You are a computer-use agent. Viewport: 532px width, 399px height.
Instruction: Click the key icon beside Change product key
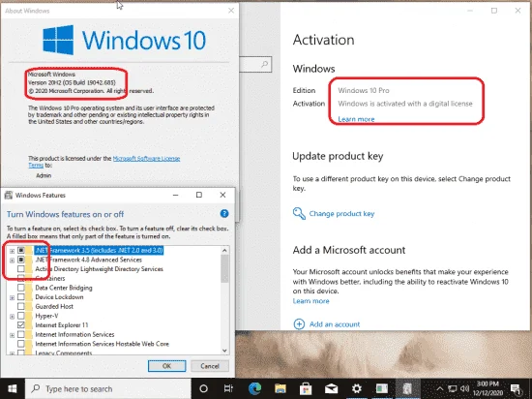(299, 214)
